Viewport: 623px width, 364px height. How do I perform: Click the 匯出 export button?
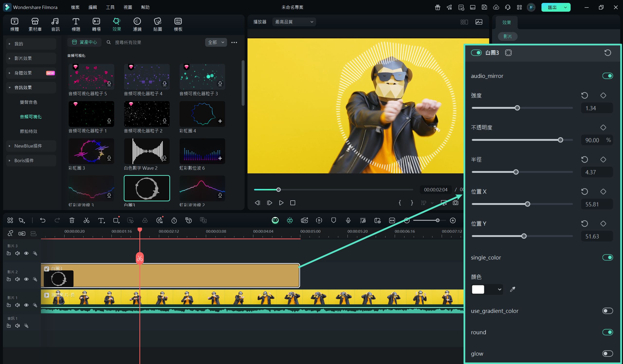click(556, 7)
